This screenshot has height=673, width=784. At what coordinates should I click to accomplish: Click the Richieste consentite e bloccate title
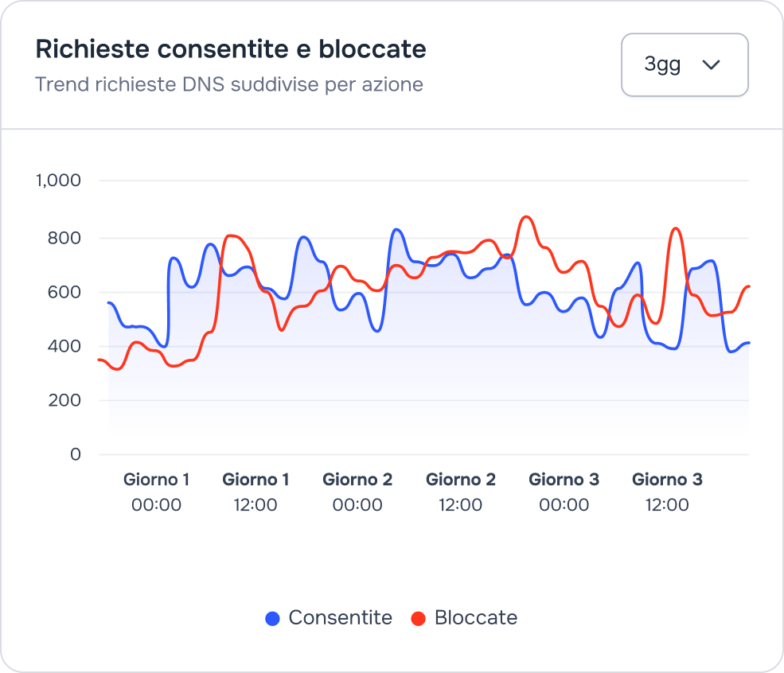pyautogui.click(x=231, y=49)
